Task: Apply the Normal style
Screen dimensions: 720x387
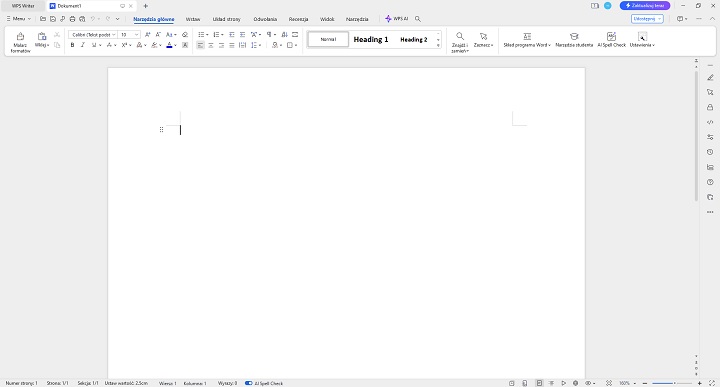Action: (328, 39)
